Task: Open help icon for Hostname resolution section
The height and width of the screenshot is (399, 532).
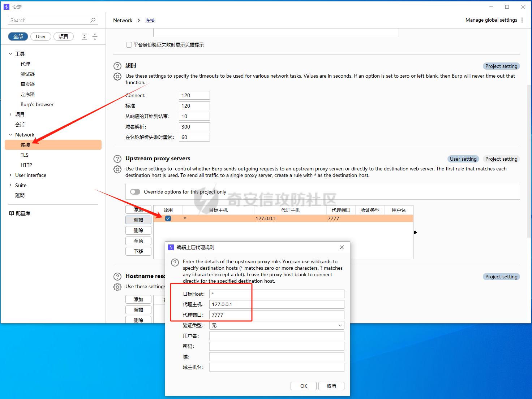Action: 117,277
